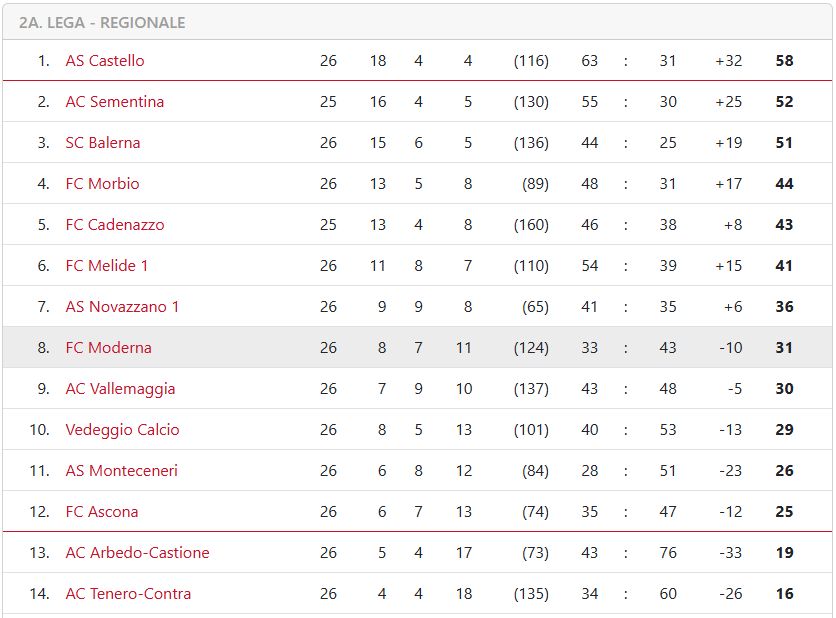Open AS Novazzano 1 team page
The height and width of the screenshot is (618, 836).
coord(122,307)
